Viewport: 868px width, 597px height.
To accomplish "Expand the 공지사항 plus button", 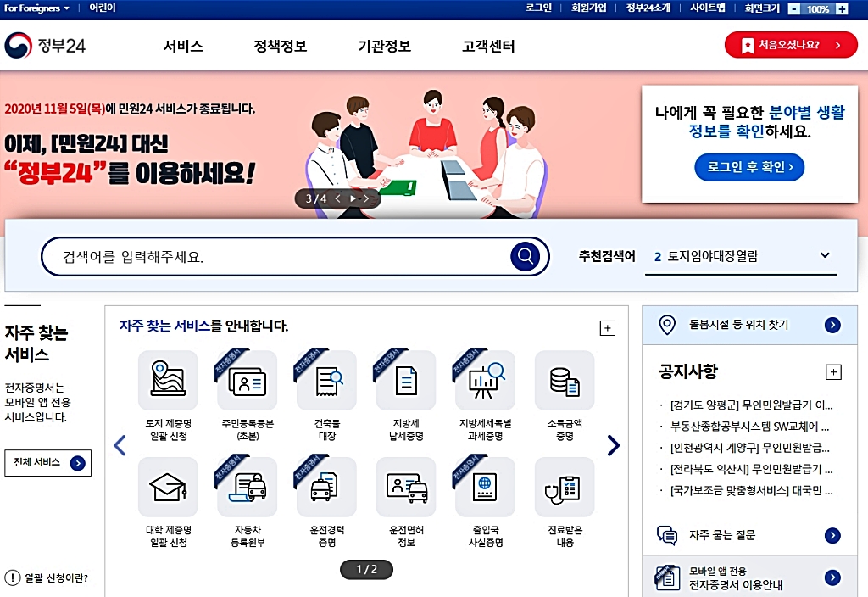I will tap(833, 371).
